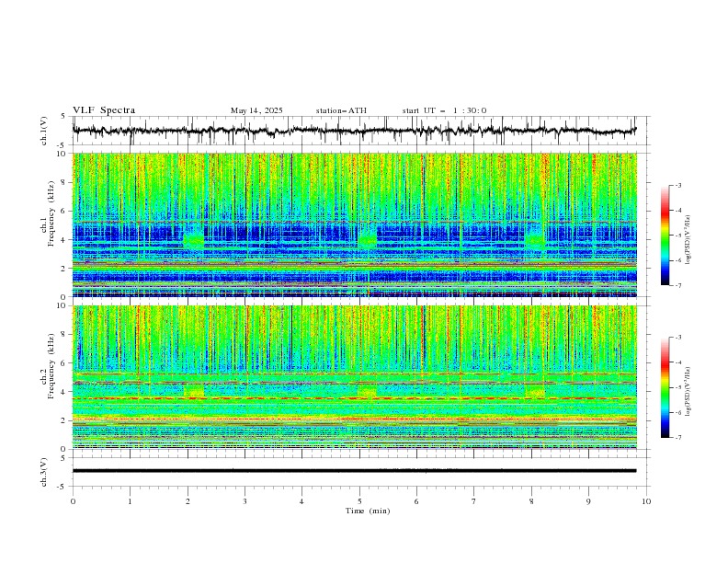Click the "station=ATH" header label
This screenshot has width=728, height=563.
click(341, 110)
